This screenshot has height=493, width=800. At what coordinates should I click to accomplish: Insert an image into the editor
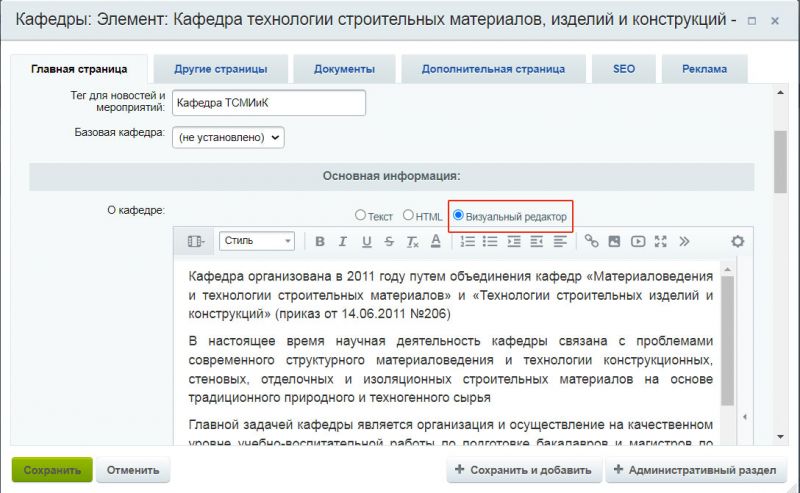tap(614, 241)
